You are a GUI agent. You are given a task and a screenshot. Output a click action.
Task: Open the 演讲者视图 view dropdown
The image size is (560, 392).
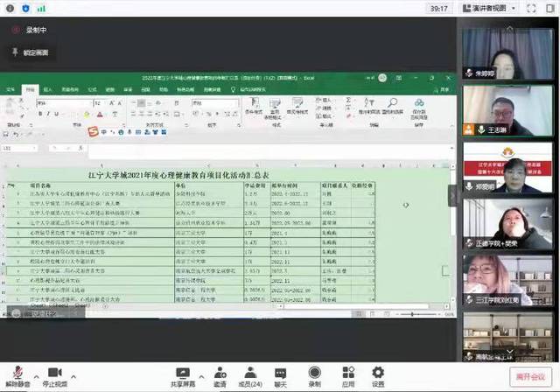488,8
